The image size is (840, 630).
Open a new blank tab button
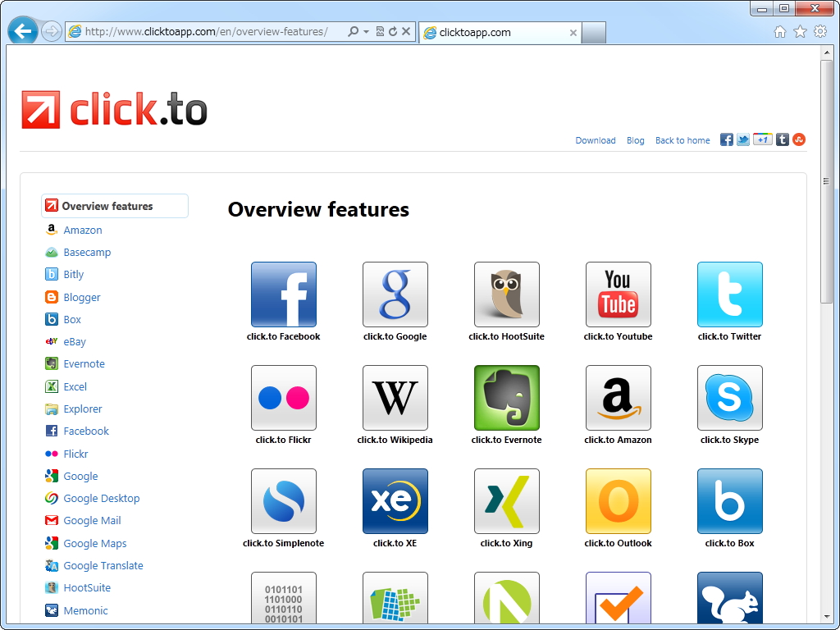[594, 33]
